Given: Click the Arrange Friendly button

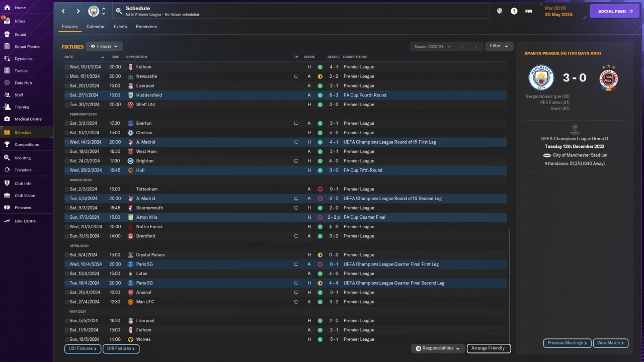Looking at the screenshot, I should point(489,348).
